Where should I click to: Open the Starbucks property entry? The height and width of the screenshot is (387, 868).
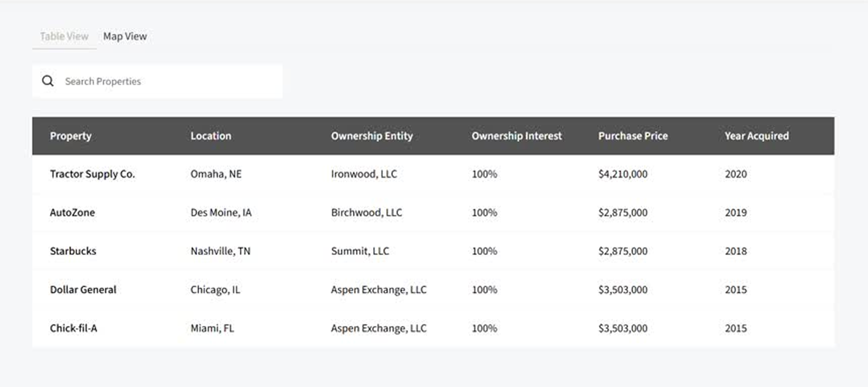click(x=73, y=251)
